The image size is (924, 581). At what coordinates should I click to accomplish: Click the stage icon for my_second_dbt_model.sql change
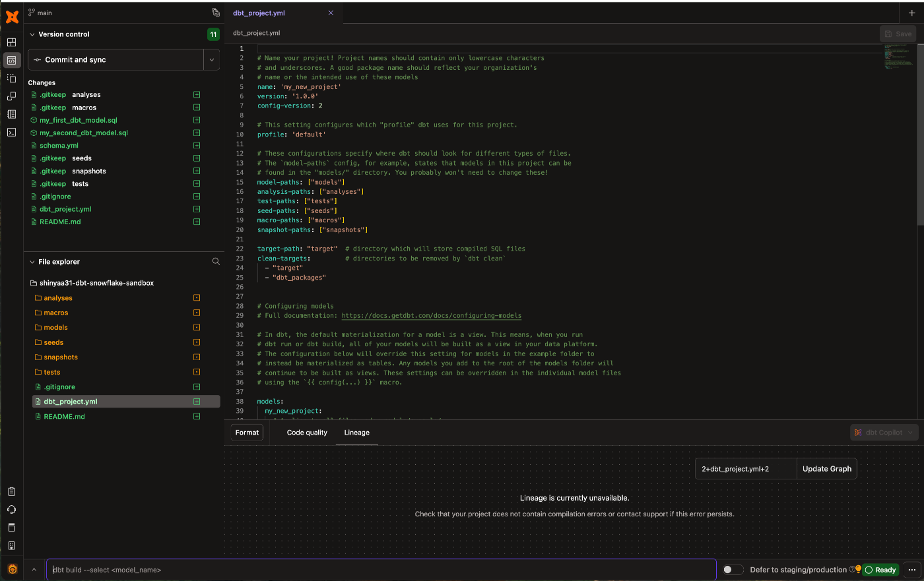197,133
